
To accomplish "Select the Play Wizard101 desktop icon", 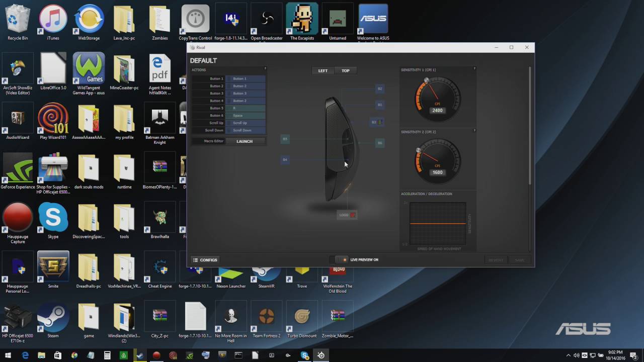I will 53,121.
